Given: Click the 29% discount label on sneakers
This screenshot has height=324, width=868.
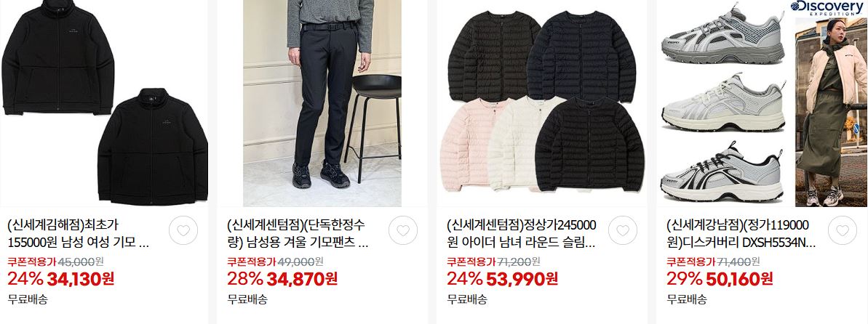Looking at the screenshot, I should point(684,279).
